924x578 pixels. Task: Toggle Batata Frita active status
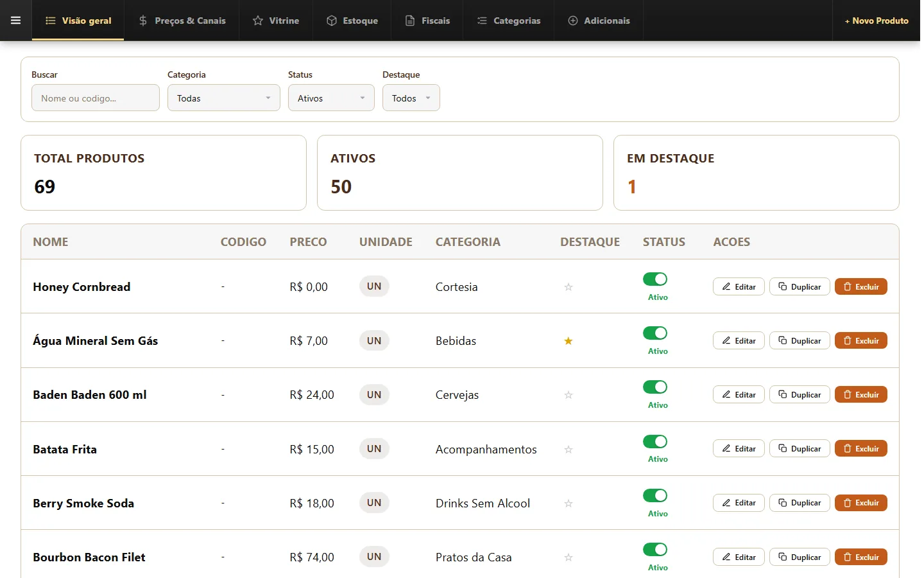coord(655,441)
